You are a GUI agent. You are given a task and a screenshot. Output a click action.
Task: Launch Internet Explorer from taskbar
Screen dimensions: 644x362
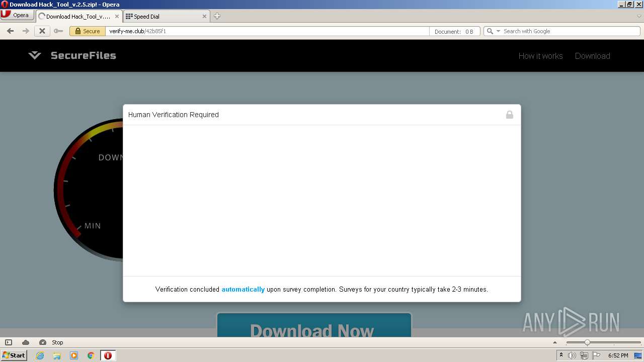coord(40,355)
